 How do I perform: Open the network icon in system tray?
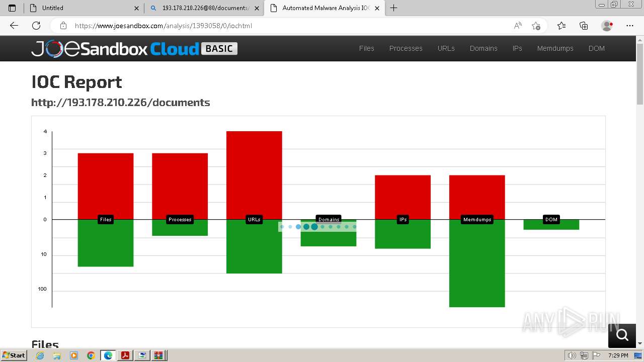tap(584, 355)
